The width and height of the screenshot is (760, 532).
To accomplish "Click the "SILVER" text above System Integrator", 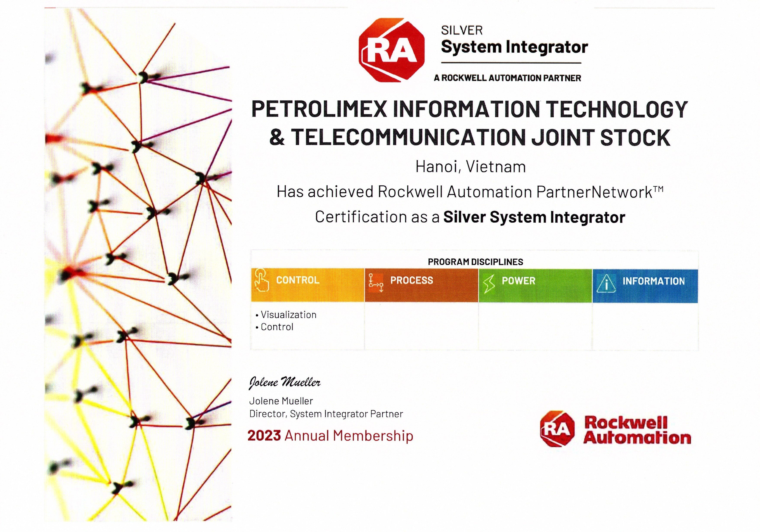I will (462, 30).
